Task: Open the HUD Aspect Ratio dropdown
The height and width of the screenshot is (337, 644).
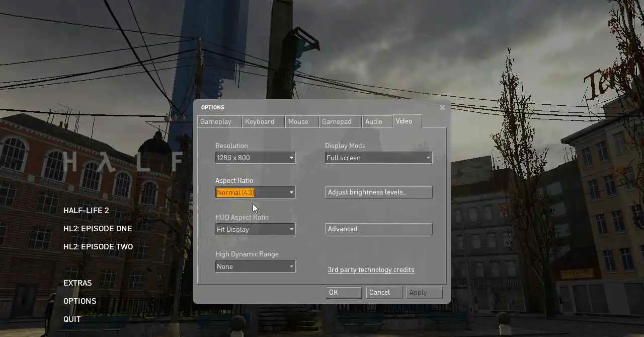Action: (x=255, y=229)
